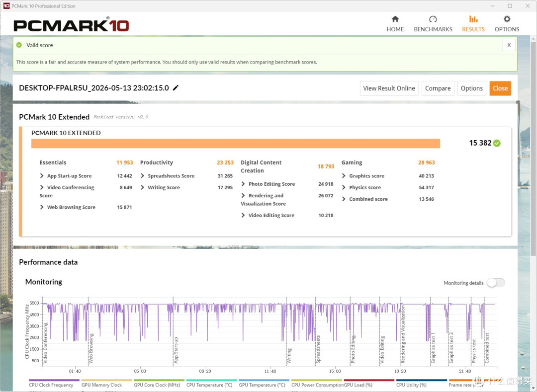Click the Spreadsheets marker on the chart
This screenshot has width=537, height=392.
tap(318, 349)
